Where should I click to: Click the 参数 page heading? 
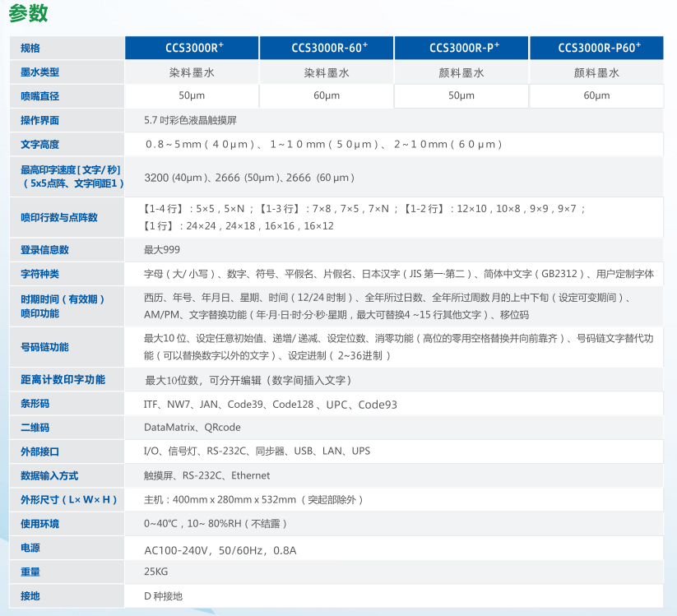pyautogui.click(x=28, y=13)
